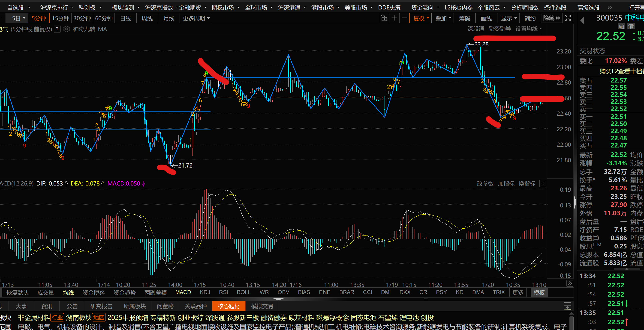Screen dimensions: 644x330
Task: Switch to 研究报告 tab
Action: (101, 306)
